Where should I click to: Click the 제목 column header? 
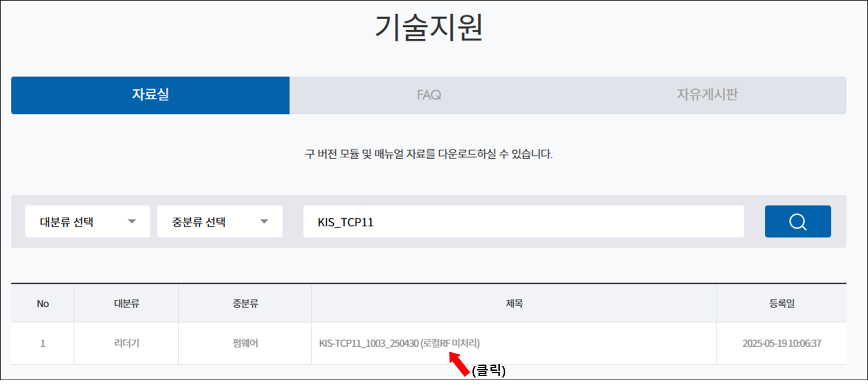click(514, 304)
